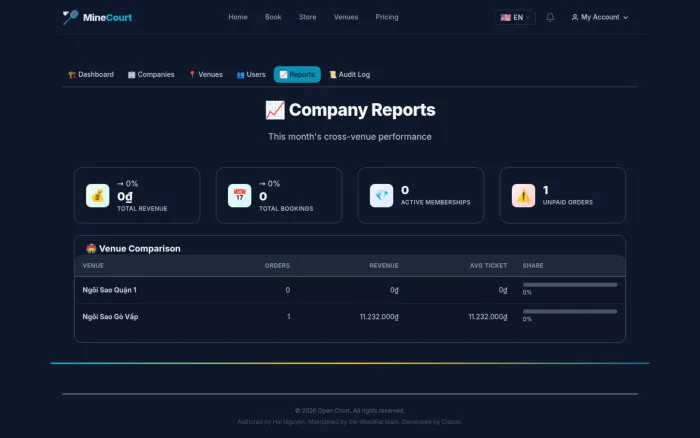Open the Audit Log tab

coord(350,75)
